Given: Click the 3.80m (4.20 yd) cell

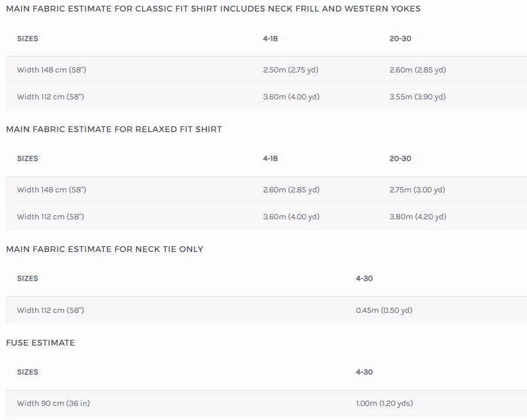Looking at the screenshot, I should pyautogui.click(x=417, y=217).
